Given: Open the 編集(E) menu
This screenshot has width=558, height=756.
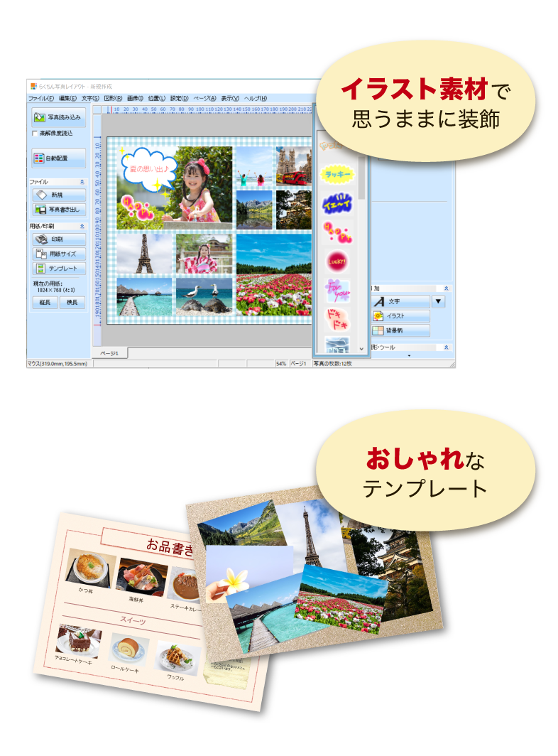Looking at the screenshot, I should coord(67,98).
